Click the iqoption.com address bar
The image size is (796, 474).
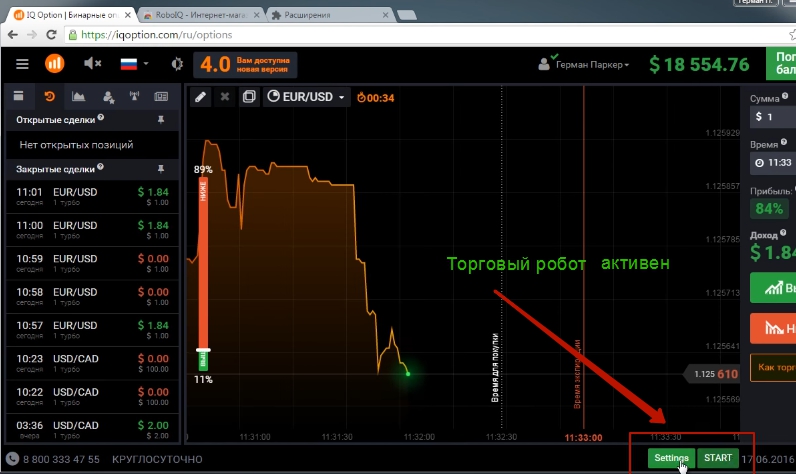coord(426,35)
